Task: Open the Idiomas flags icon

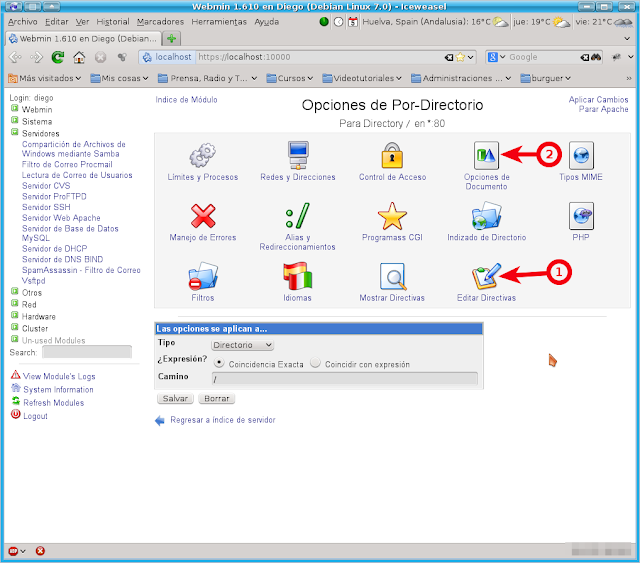Action: 298,276
